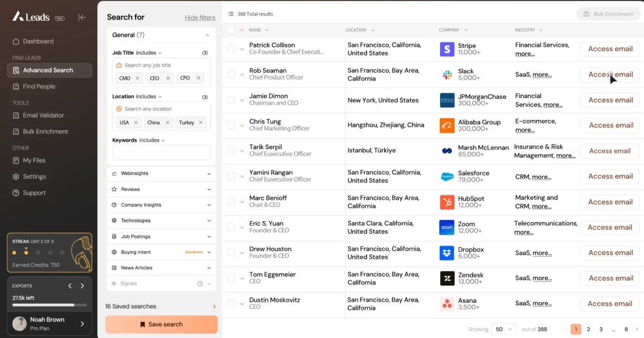This screenshot has height=338, width=644.
Task: Click the Signals clock icon
Action: (200, 284)
